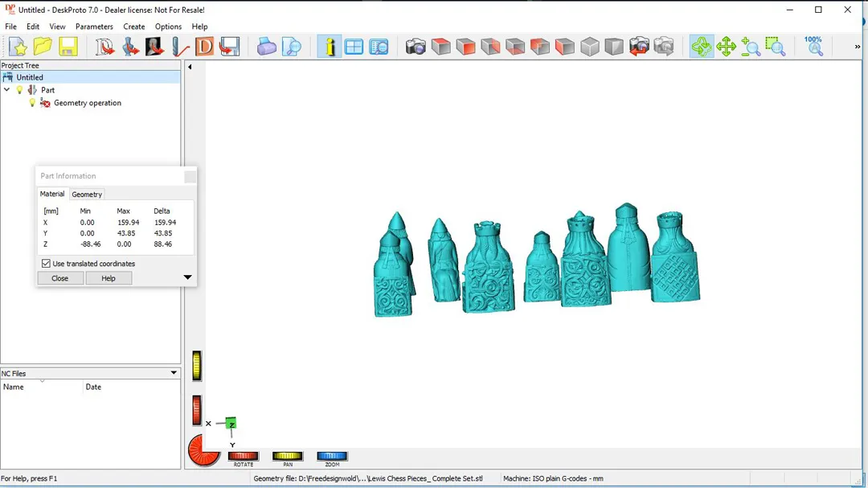Expand the toolbar overflow chevron

point(858,47)
